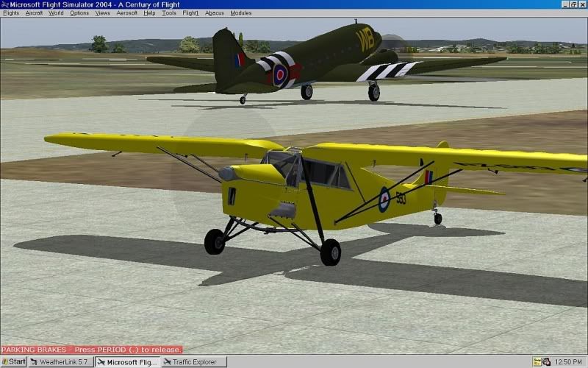
Task: Open the Flight1 menu
Action: tap(190, 13)
